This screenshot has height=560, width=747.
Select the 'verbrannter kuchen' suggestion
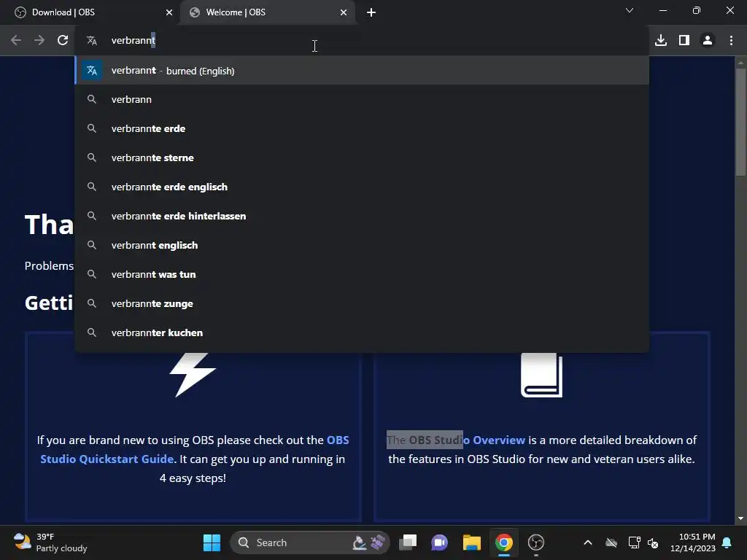[x=362, y=332]
